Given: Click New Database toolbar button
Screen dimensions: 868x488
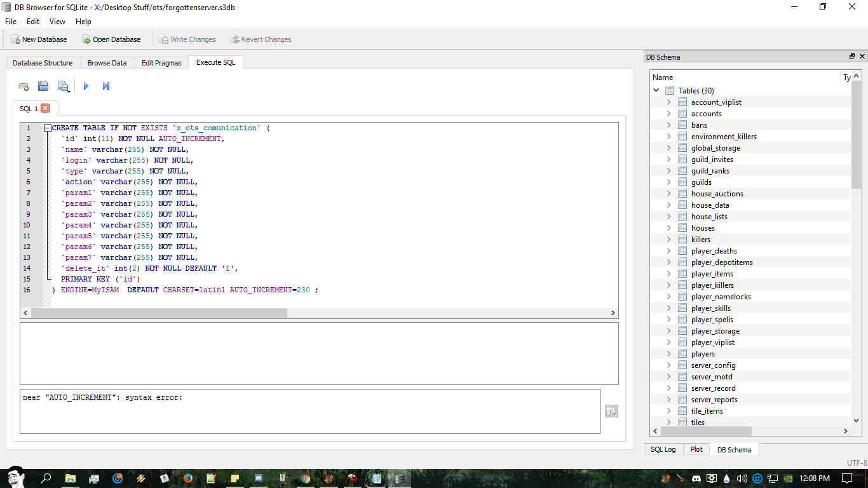Looking at the screenshot, I should 39,39.
